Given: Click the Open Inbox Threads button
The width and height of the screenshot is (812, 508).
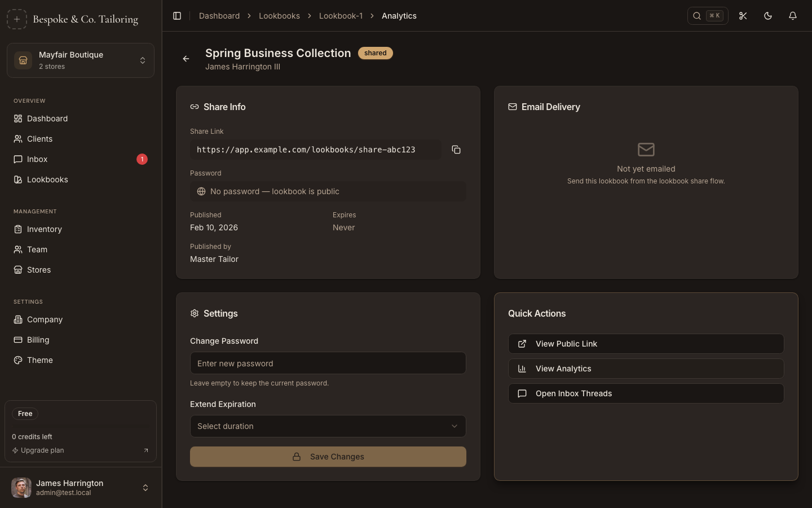Looking at the screenshot, I should tap(646, 393).
